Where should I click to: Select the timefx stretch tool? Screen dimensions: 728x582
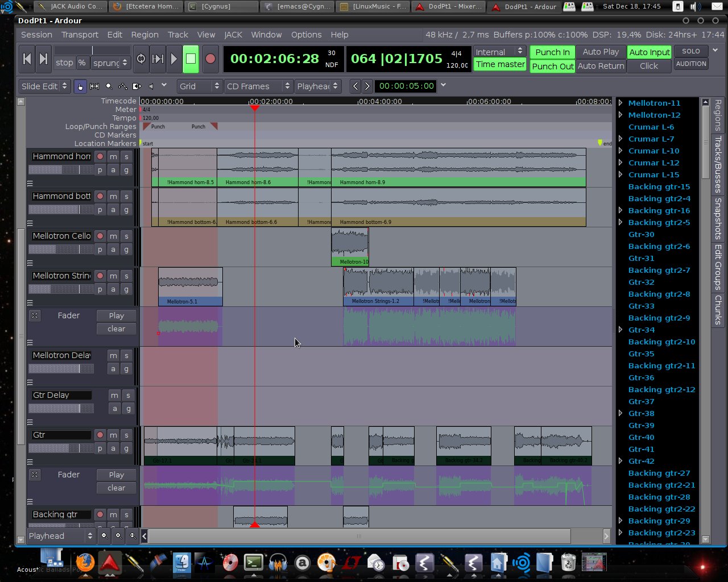tap(136, 86)
